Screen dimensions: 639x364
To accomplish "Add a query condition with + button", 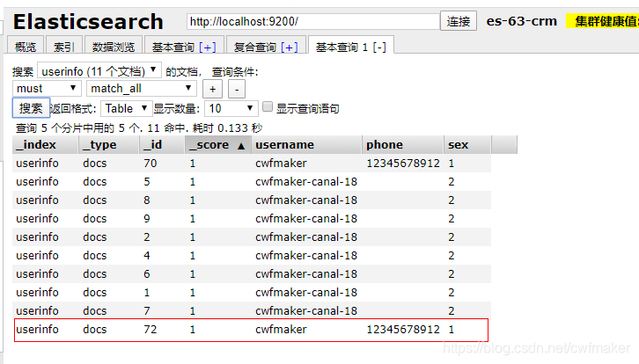I will click(x=213, y=90).
